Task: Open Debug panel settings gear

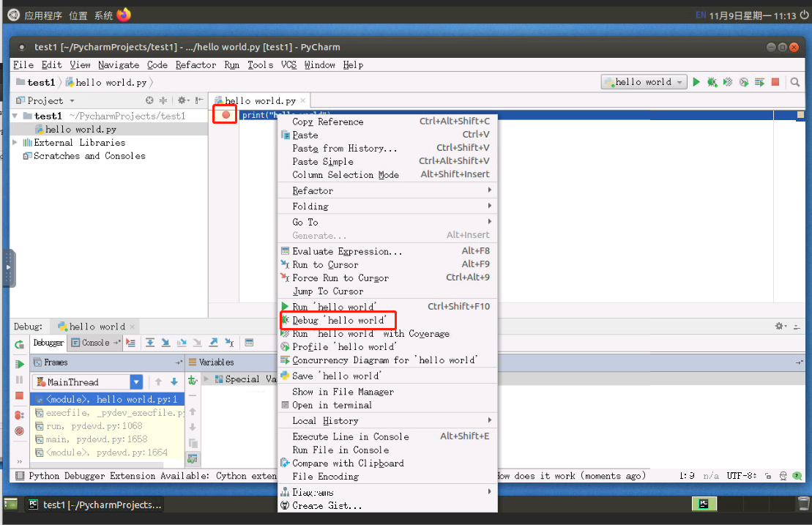Action: 781,326
